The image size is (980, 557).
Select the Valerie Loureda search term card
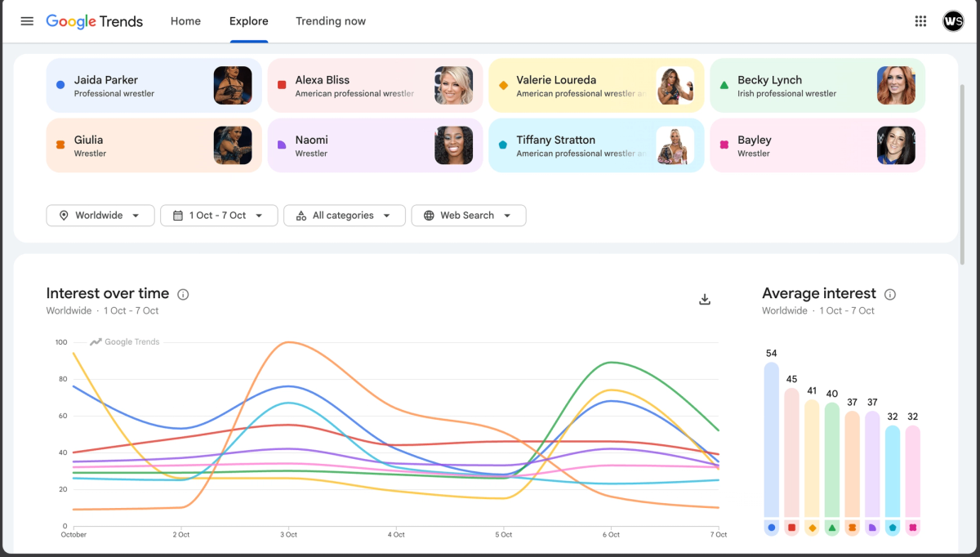(x=596, y=86)
